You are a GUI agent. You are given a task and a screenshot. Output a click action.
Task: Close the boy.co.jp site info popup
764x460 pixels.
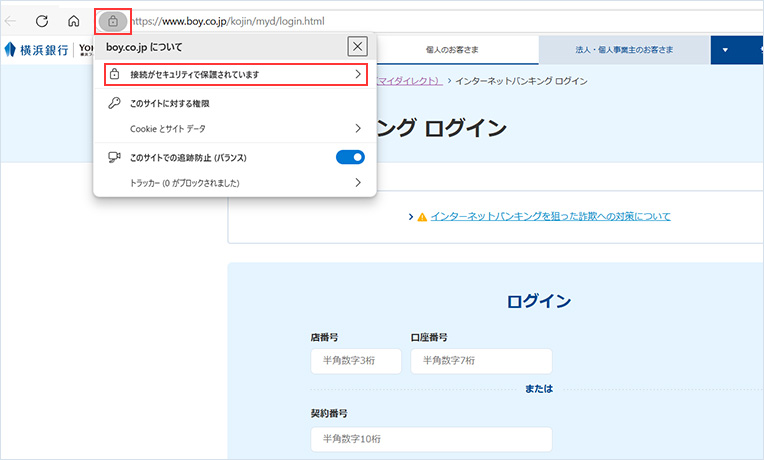click(357, 46)
